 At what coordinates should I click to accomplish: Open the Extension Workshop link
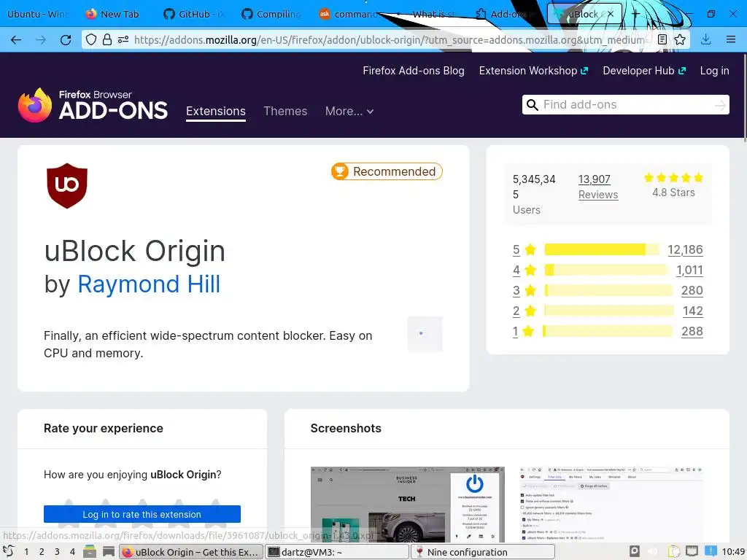click(533, 71)
